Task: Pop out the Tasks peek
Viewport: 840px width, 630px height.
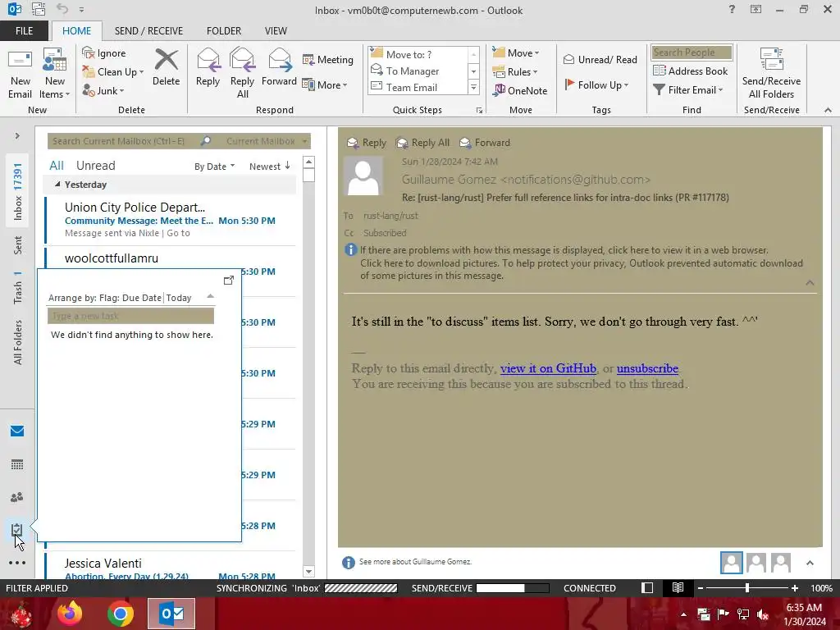Action: tap(228, 281)
